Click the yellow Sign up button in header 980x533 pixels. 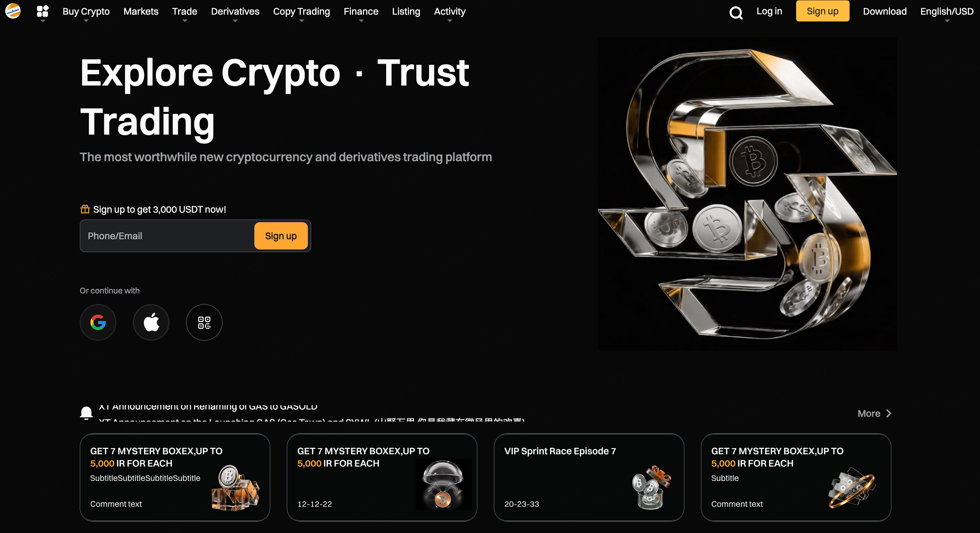(822, 11)
